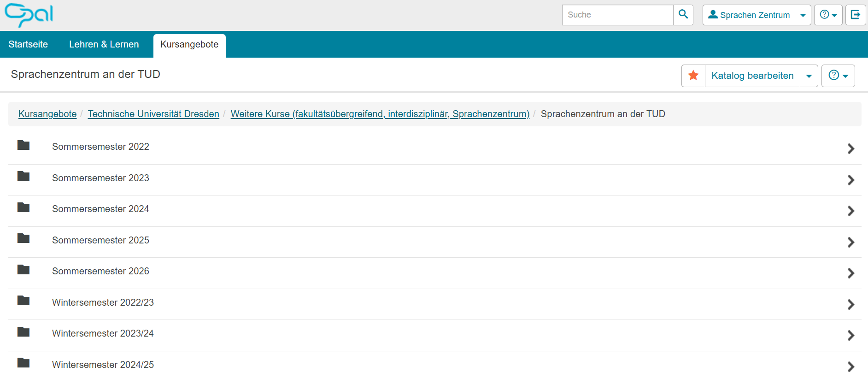The image size is (868, 379).
Task: Click the orange favorite star icon
Action: [693, 76]
